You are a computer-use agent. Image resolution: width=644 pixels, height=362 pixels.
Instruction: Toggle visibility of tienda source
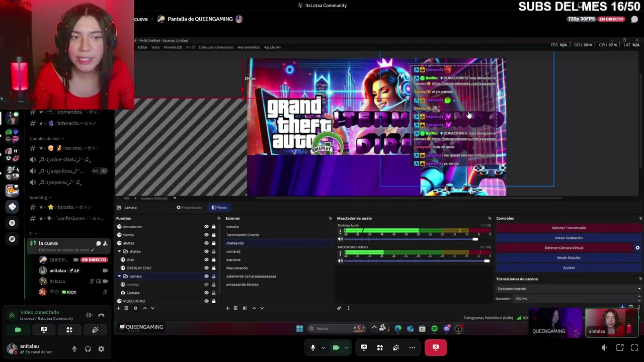point(206,235)
